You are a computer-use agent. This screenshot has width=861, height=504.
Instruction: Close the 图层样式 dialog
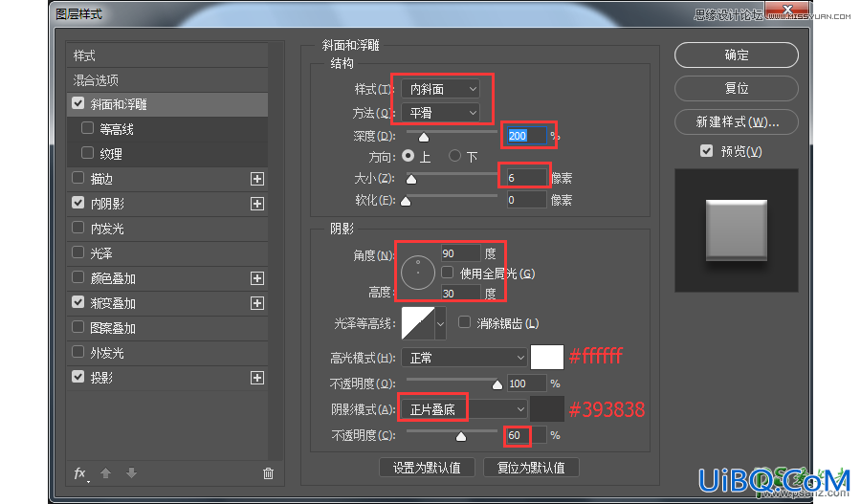pyautogui.click(x=787, y=11)
